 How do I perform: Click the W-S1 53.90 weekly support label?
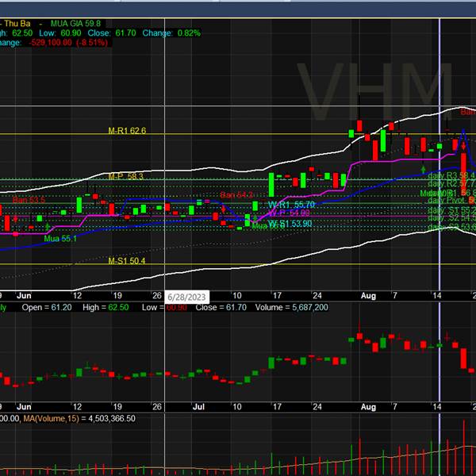tap(290, 224)
